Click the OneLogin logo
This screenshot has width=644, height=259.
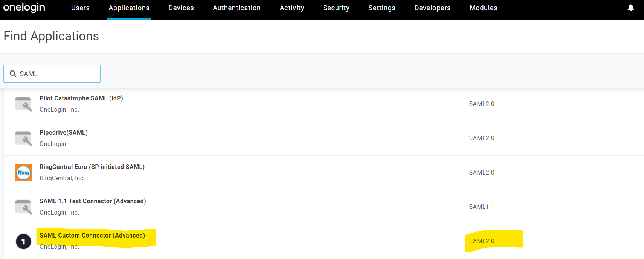tap(24, 8)
